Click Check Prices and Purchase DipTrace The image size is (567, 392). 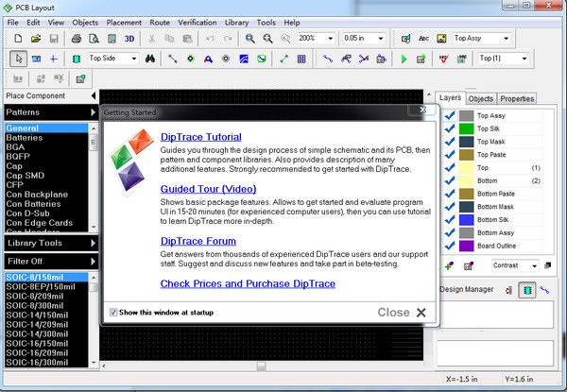pos(248,283)
